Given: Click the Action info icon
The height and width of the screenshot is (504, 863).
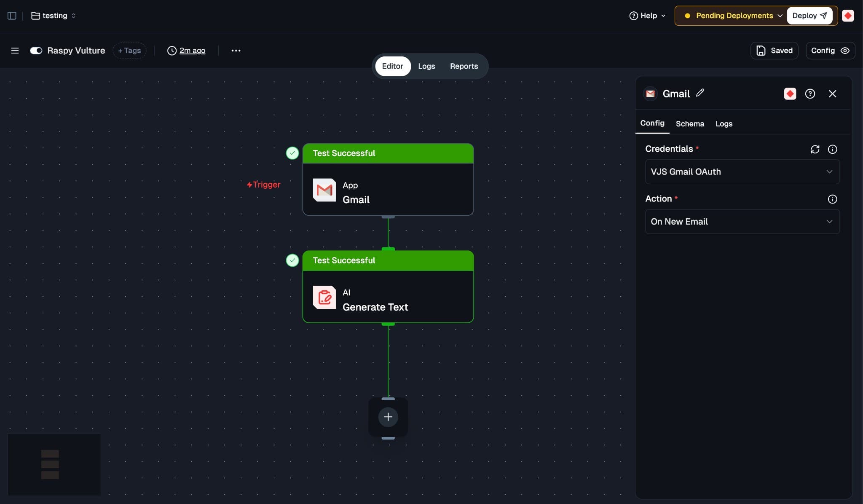Looking at the screenshot, I should (x=832, y=199).
